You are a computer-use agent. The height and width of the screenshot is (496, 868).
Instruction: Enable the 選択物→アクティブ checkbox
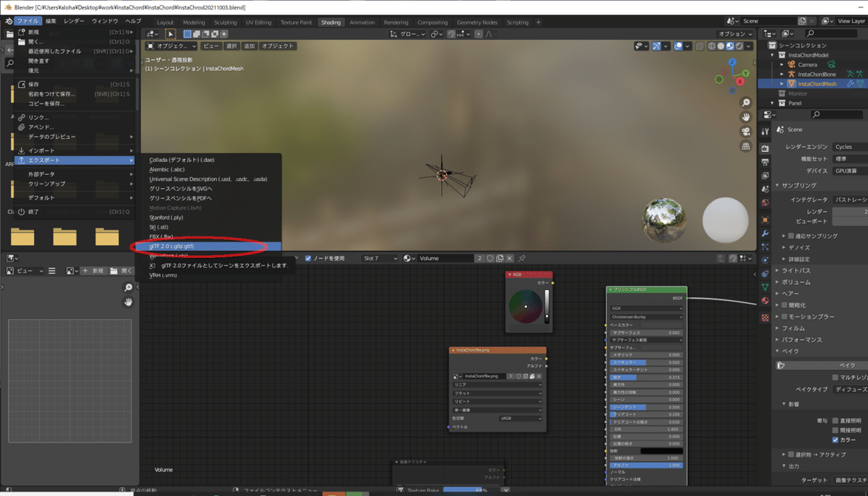(x=791, y=454)
